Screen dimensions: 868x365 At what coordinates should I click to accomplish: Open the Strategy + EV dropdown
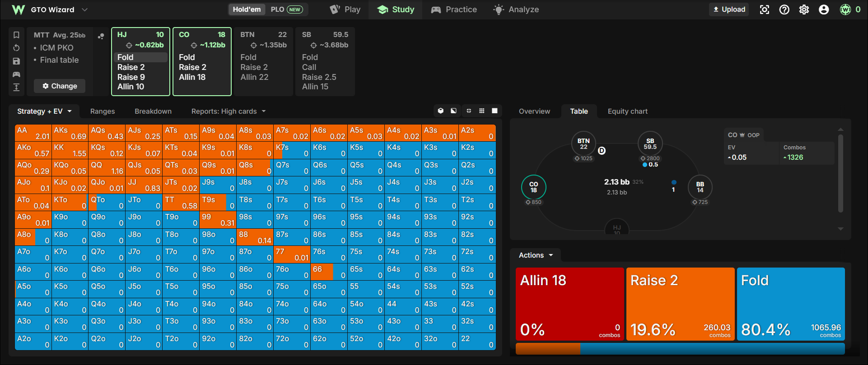(x=44, y=111)
